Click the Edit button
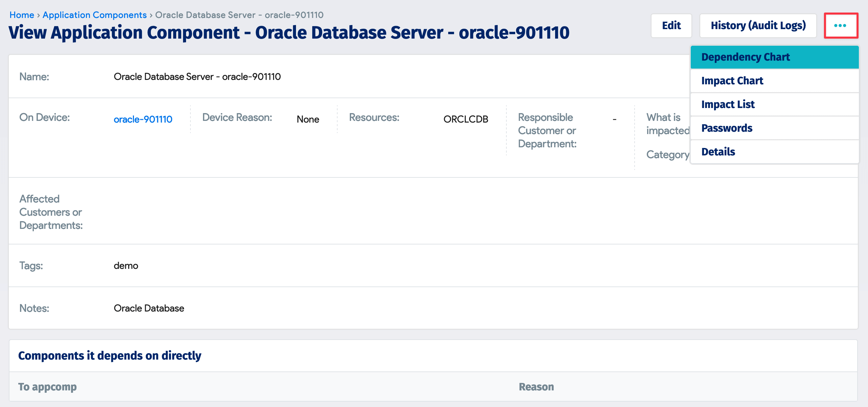 click(671, 25)
